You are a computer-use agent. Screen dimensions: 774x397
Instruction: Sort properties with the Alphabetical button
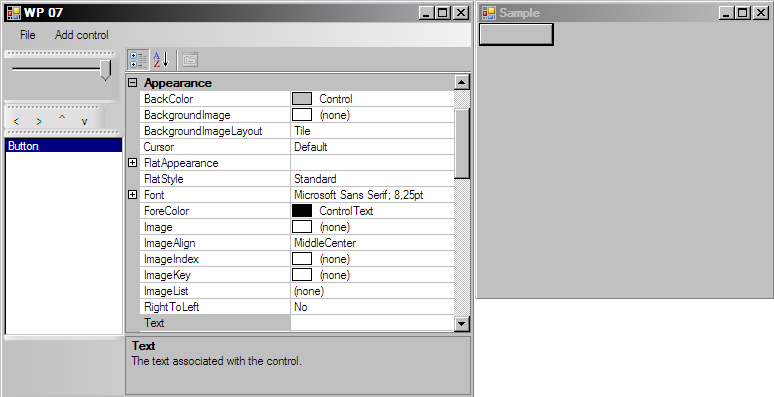pos(161,60)
